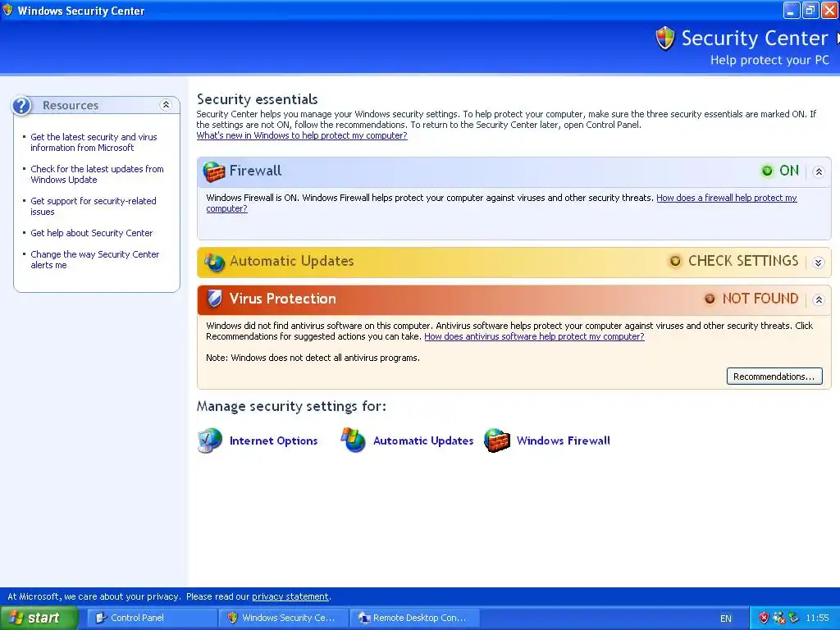Click the 'CHECK SETTINGS' status text
Viewport: 840px width, 630px height.
(x=743, y=261)
